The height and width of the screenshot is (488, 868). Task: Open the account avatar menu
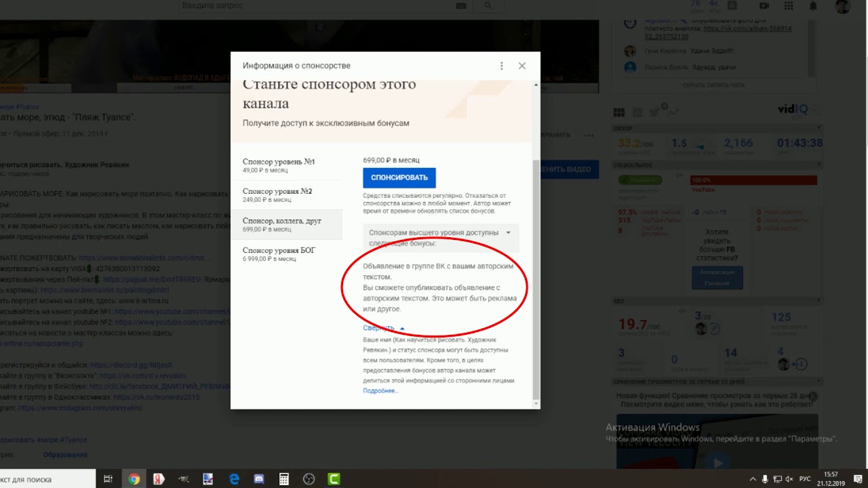click(842, 6)
